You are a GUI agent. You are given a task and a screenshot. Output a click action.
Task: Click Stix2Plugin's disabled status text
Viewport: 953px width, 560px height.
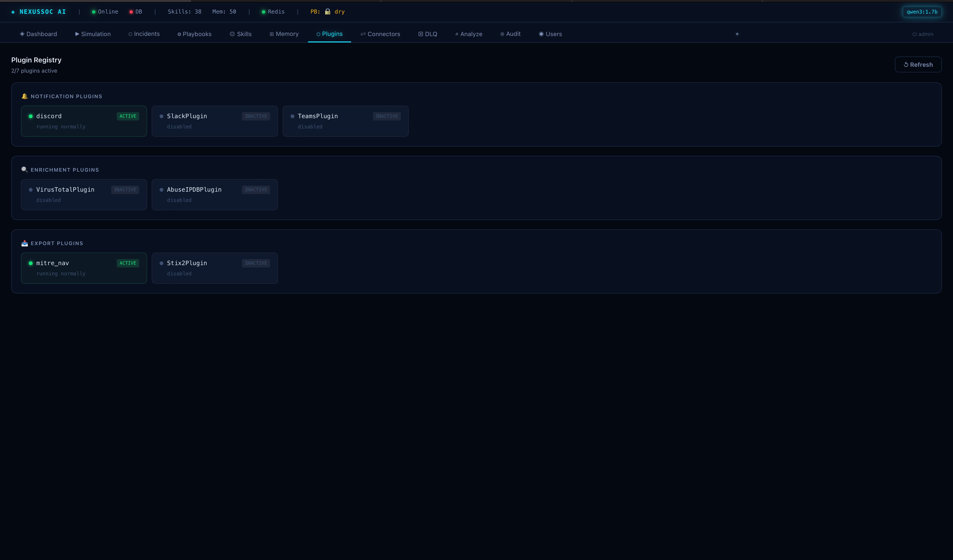pos(179,274)
